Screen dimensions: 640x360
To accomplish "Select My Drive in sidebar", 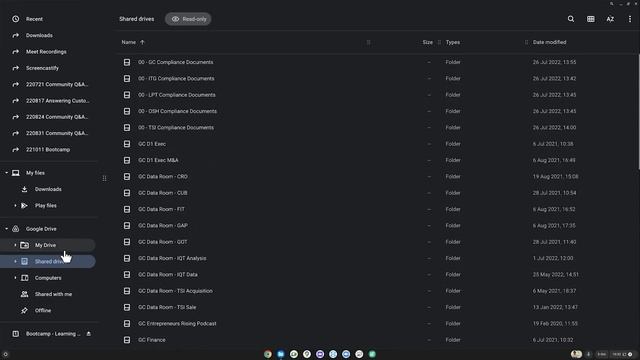I will pyautogui.click(x=48, y=245).
